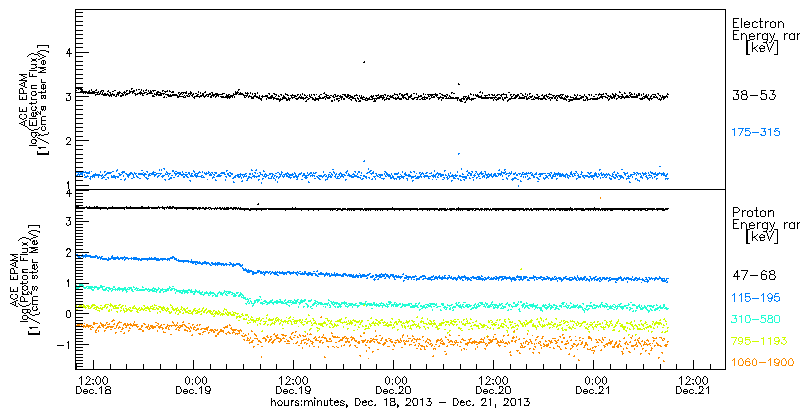
Task: Click the 38-53 electron energy label
Action: 754,95
